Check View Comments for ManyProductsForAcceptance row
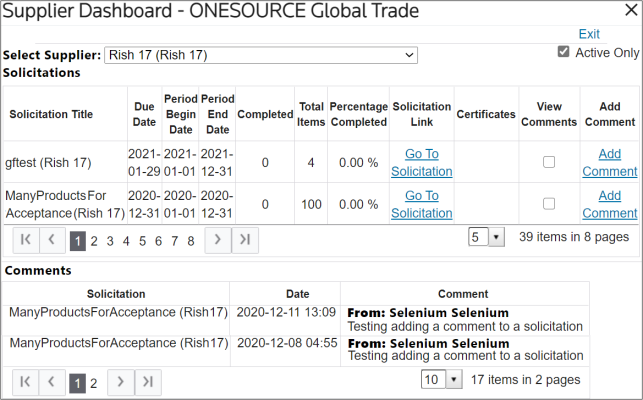Viewport: 643px width, 400px height. pos(549,204)
